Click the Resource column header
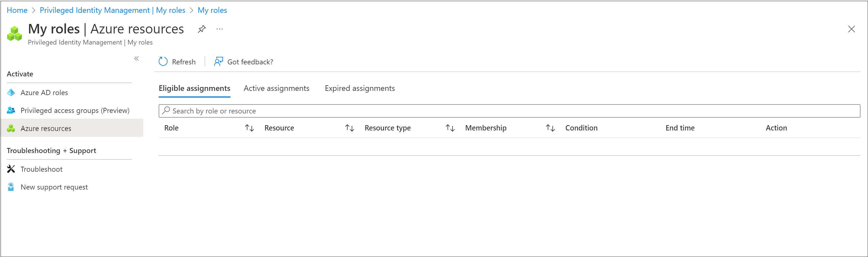868x257 pixels. [279, 128]
